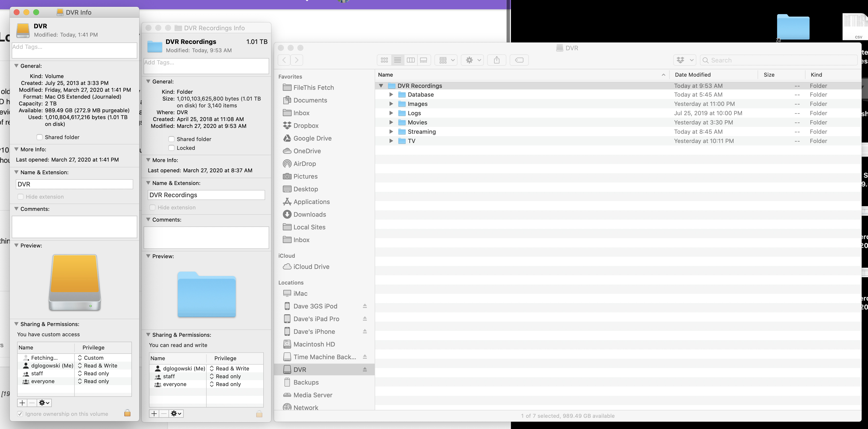Toggle the Locked checkbox for DVR Recordings
Screen dimensions: 868x429
pos(171,148)
